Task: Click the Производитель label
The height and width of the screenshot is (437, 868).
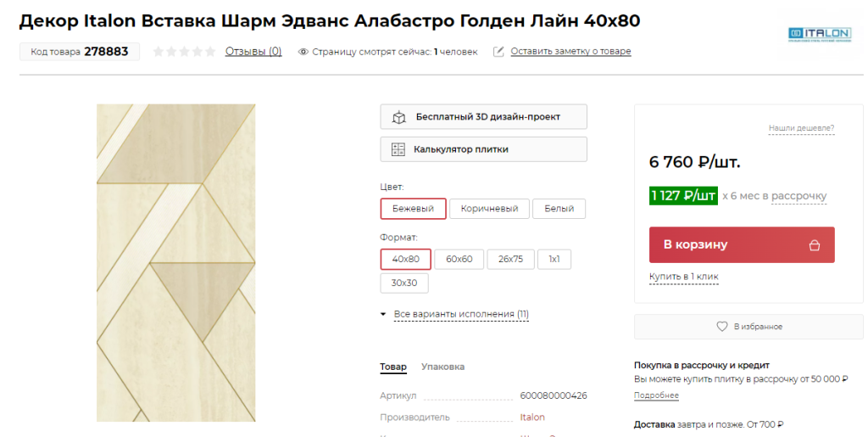Action: coord(415,417)
